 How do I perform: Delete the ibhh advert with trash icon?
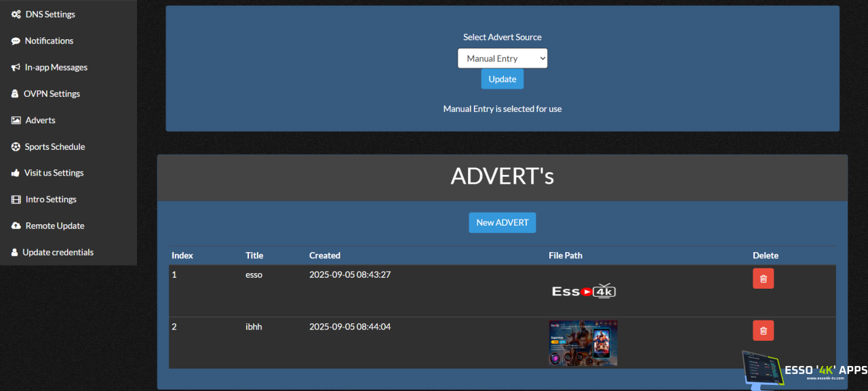click(x=763, y=331)
